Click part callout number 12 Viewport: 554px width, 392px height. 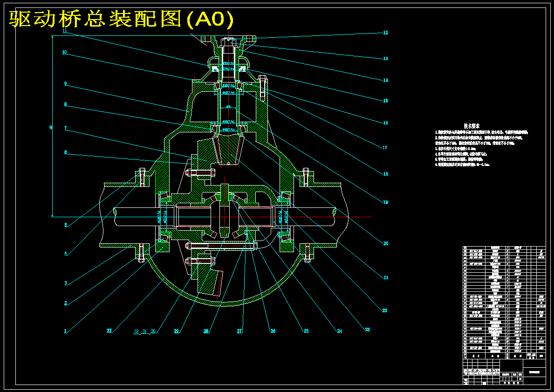385,33
